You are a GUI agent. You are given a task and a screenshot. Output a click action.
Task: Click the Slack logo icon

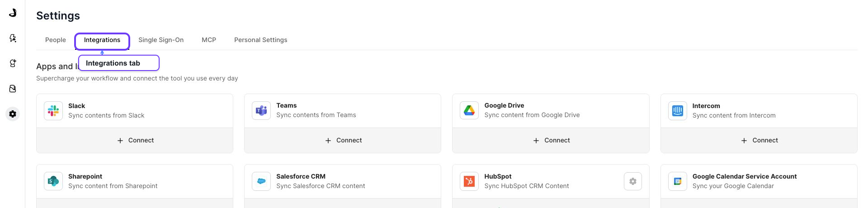pyautogui.click(x=53, y=111)
